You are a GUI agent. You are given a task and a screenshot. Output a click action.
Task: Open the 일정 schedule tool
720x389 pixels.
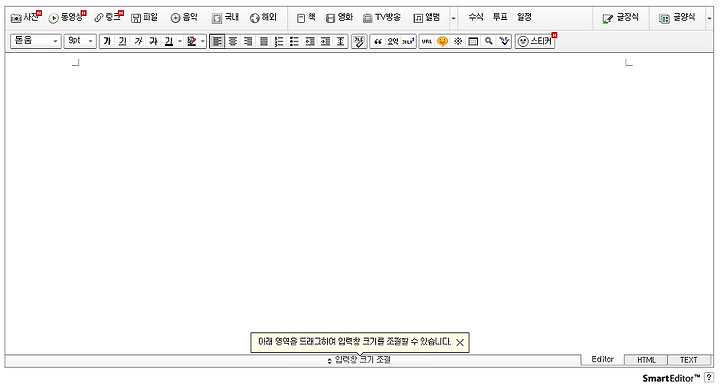tap(524, 17)
